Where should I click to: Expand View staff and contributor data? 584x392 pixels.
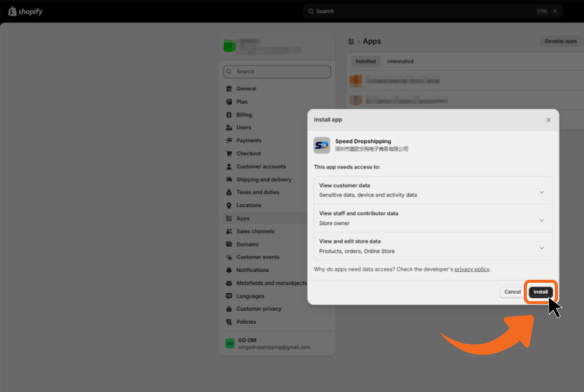[x=541, y=220]
